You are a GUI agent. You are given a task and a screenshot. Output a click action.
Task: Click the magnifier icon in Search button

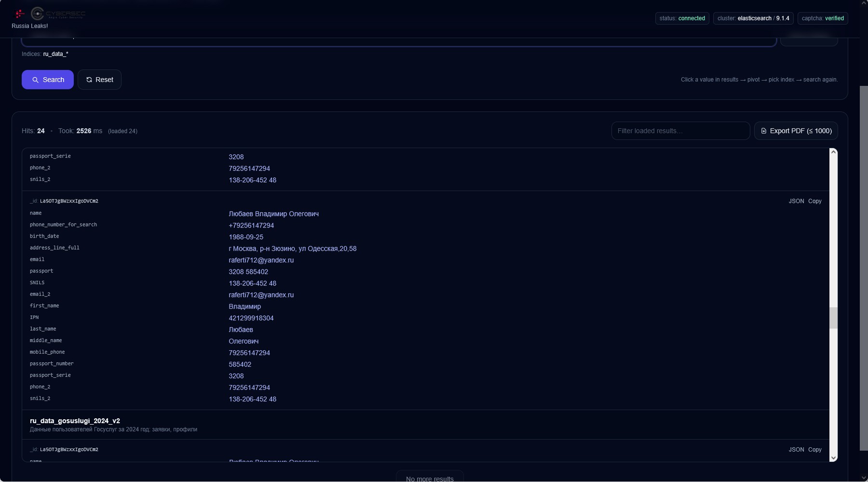tap(35, 80)
